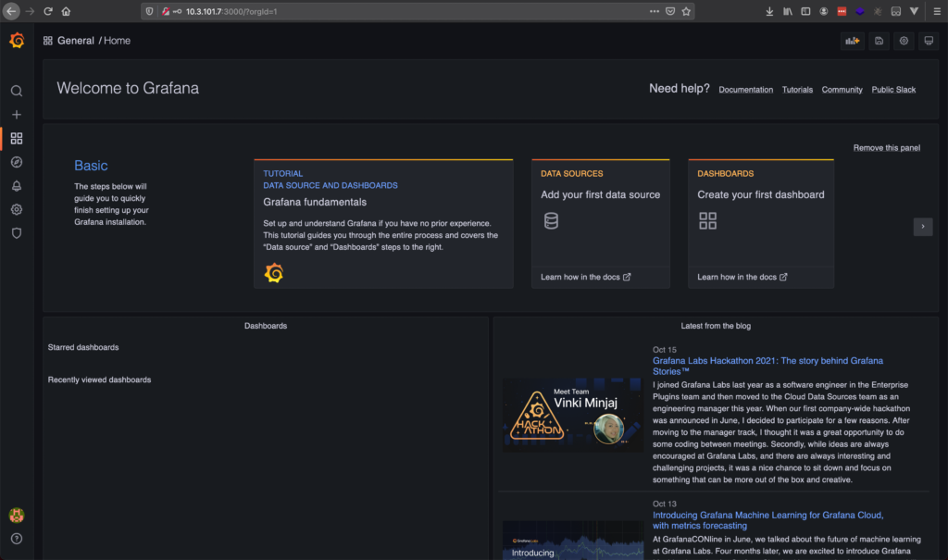Click the Recently viewed dashboards heading
The image size is (948, 560).
pyautogui.click(x=99, y=380)
